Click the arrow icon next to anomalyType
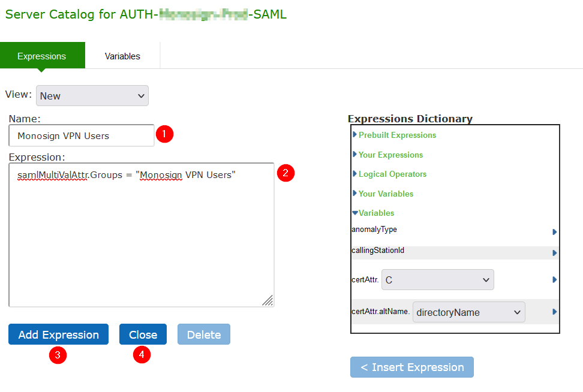 pos(554,232)
